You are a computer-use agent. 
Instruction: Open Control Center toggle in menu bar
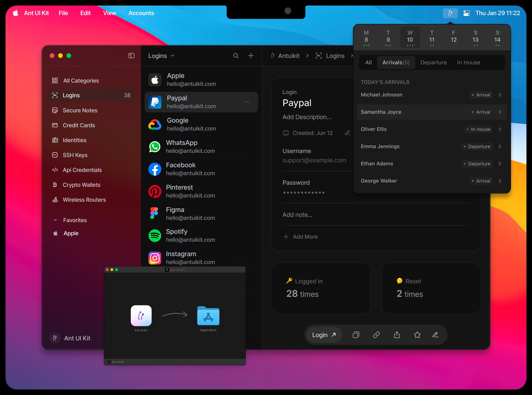pos(467,13)
